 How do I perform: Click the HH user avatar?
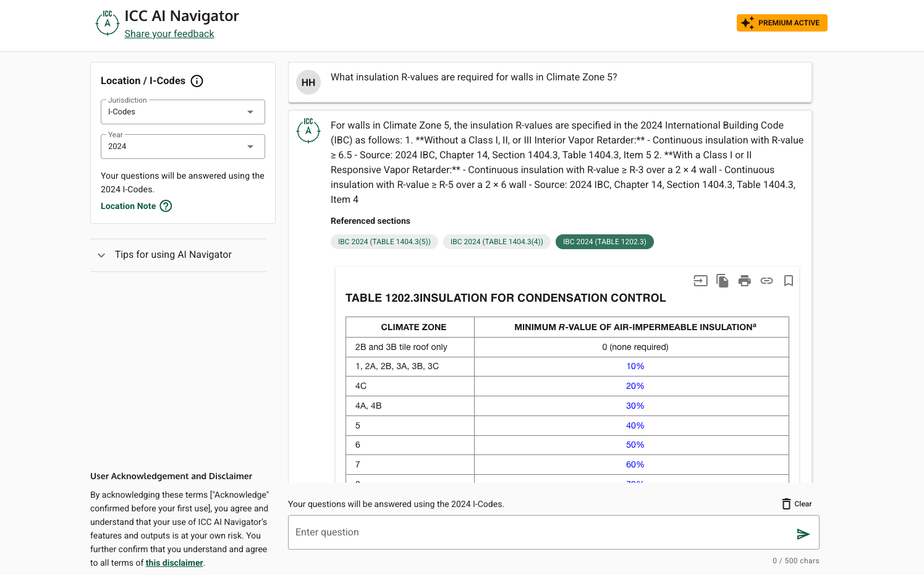pyautogui.click(x=308, y=82)
